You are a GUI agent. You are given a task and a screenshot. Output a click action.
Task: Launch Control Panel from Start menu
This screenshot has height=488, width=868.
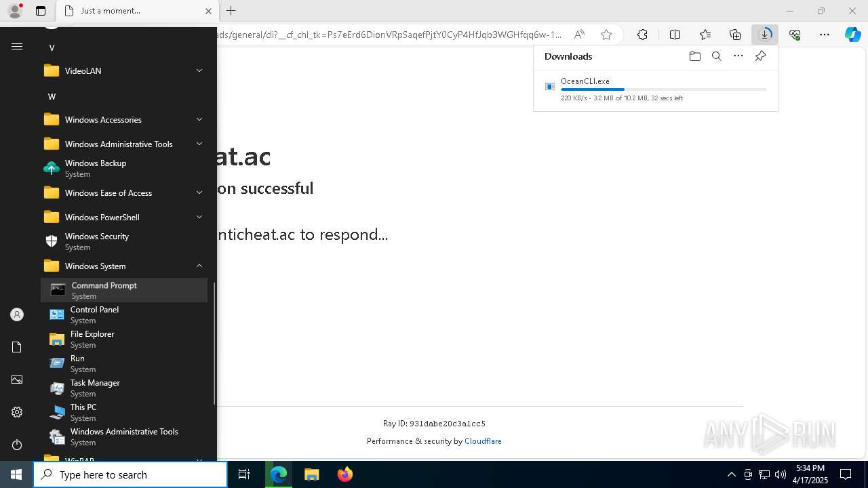pos(124,314)
